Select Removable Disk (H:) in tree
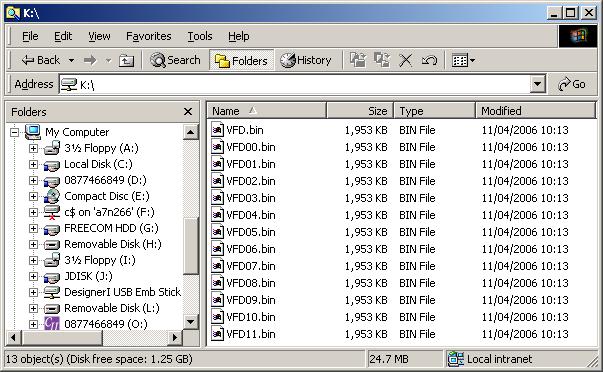603x372 pixels. (113, 244)
